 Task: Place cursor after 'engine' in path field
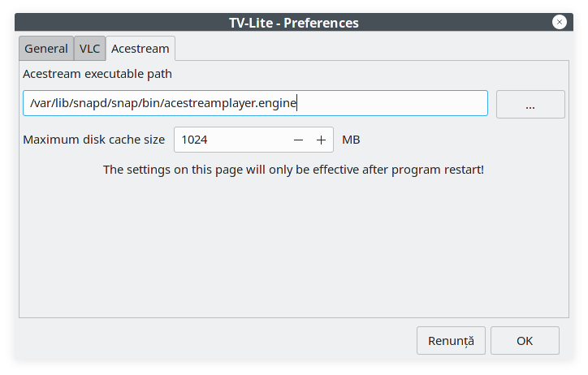(297, 102)
